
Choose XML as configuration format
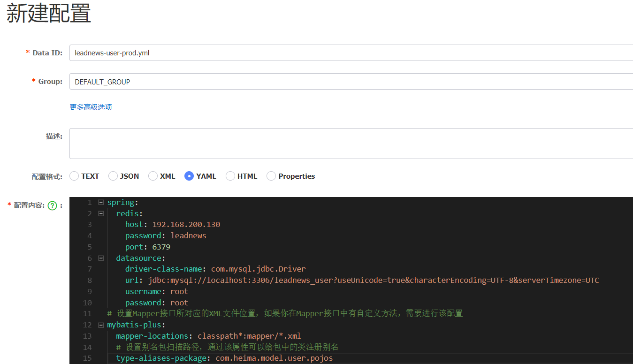point(153,176)
